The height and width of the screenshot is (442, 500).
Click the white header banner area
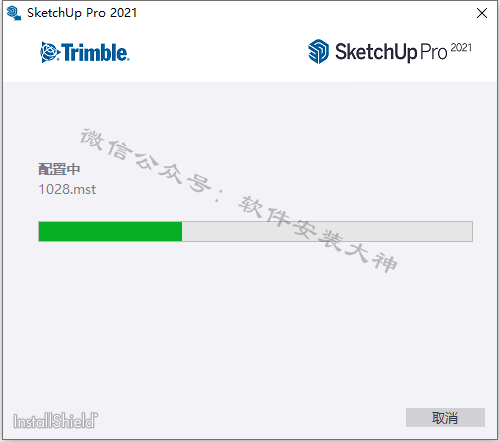click(x=250, y=53)
